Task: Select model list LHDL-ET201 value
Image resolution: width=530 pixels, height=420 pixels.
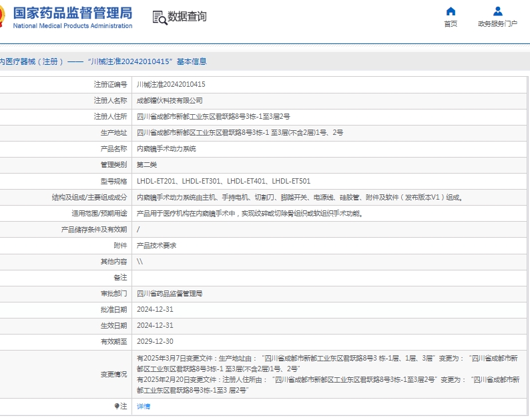Action: click(224, 181)
